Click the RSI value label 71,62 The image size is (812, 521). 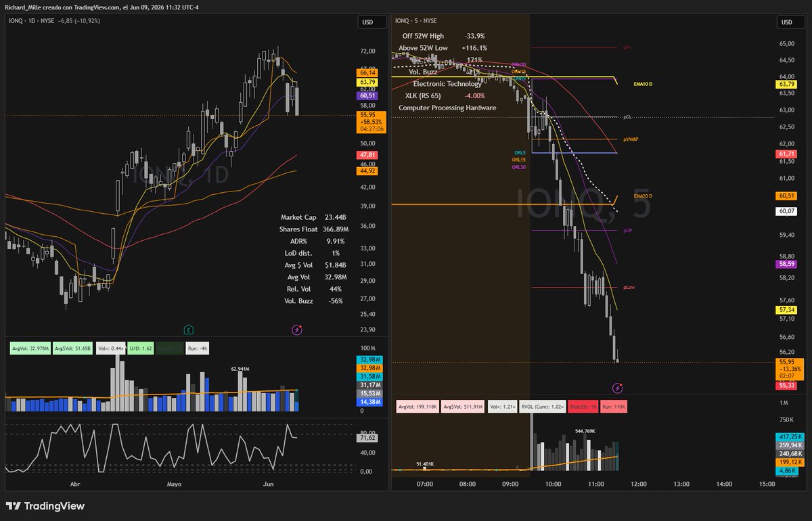pos(368,438)
